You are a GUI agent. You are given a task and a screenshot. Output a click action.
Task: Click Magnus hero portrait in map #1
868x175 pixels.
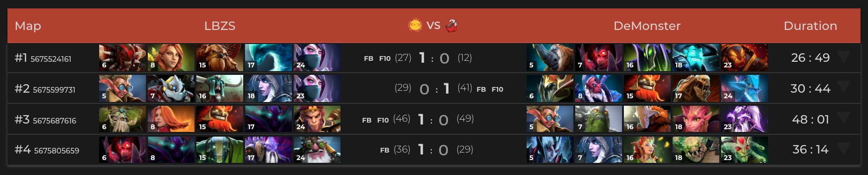point(550,58)
